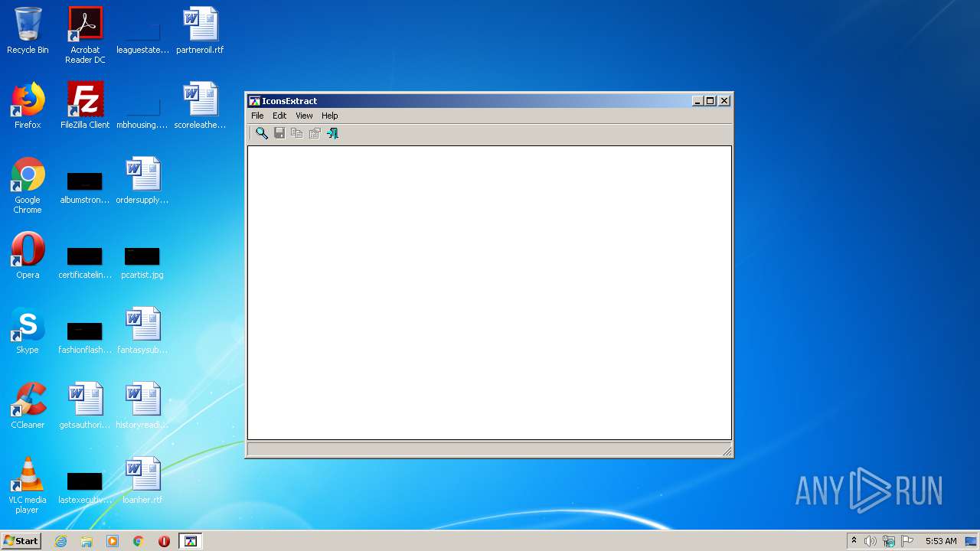Show hidden system tray icons
Viewport: 980px width, 551px height.
[854, 541]
